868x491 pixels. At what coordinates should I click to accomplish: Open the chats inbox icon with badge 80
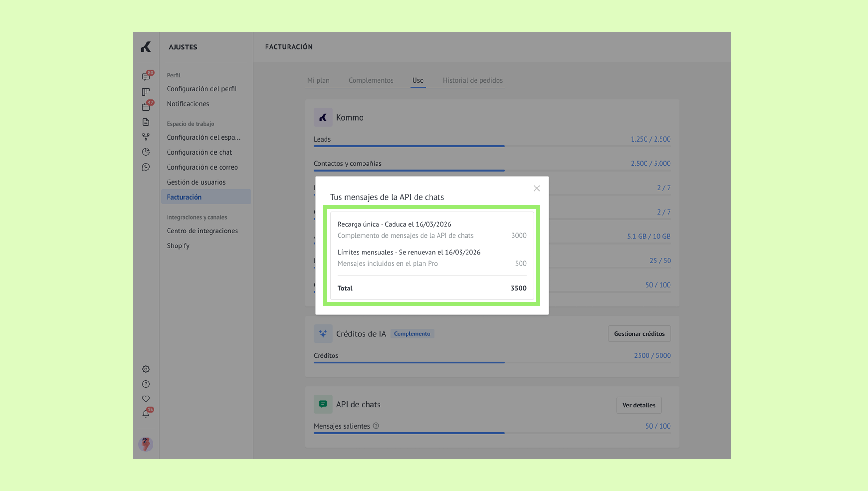tap(146, 77)
